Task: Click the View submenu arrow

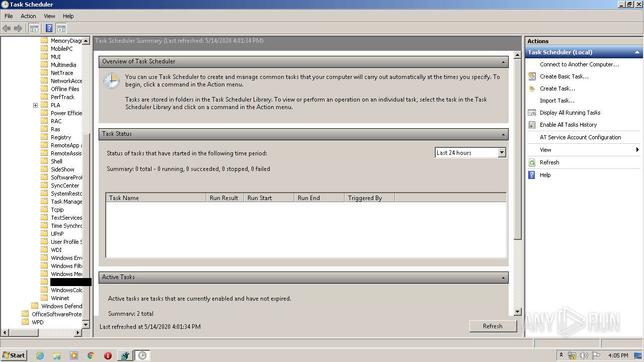Action: (637, 150)
